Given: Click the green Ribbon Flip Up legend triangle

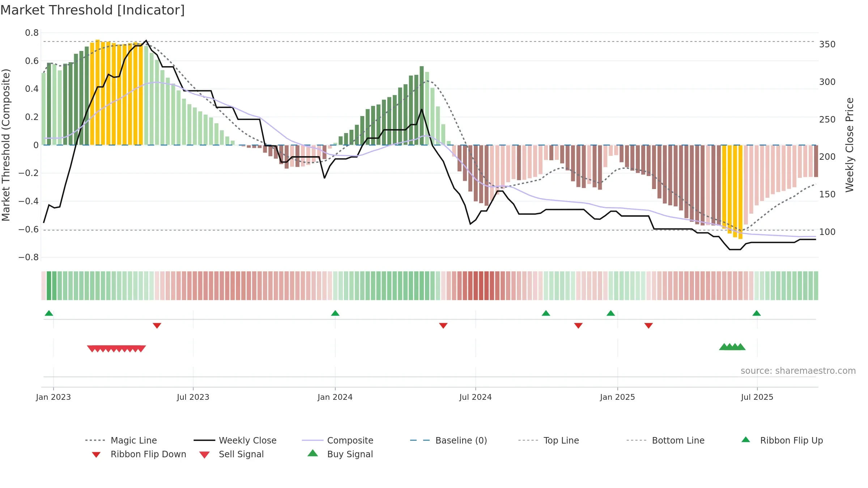Looking at the screenshot, I should pos(746,440).
